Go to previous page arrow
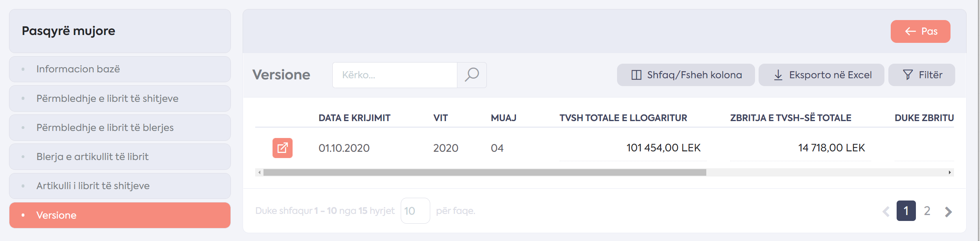The height and width of the screenshot is (241, 980). (886, 212)
